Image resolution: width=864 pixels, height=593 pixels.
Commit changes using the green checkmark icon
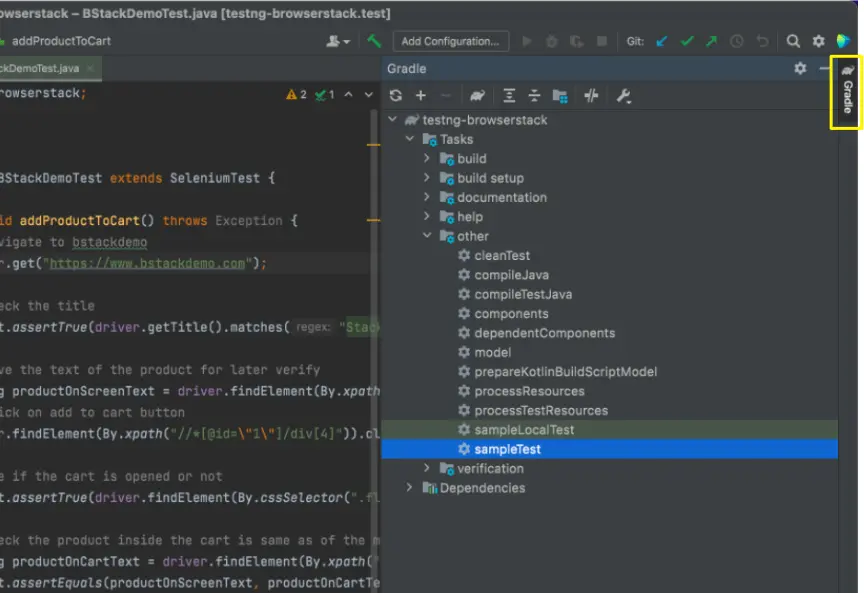(686, 41)
